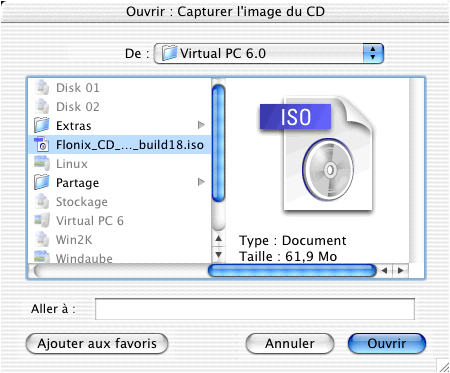Click the Partage folder icon
Image resolution: width=450 pixels, height=373 pixels.
(42, 183)
